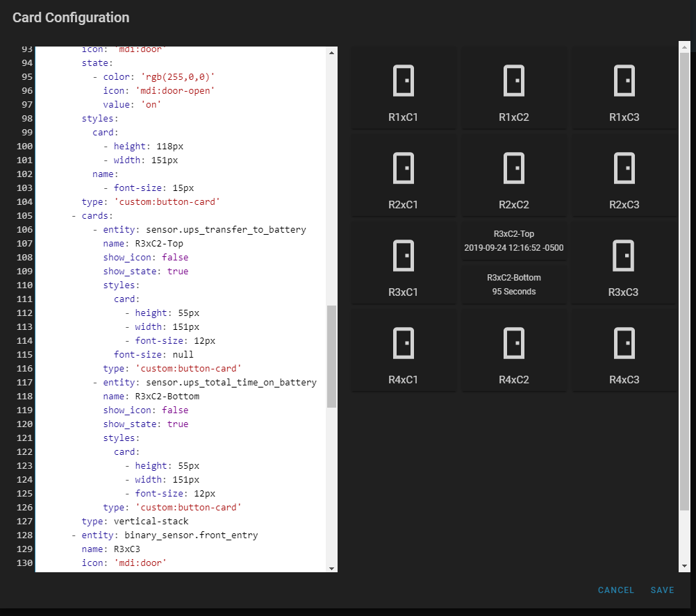The image size is (696, 616).
Task: Select the R4xC1 door icon
Action: (x=404, y=342)
